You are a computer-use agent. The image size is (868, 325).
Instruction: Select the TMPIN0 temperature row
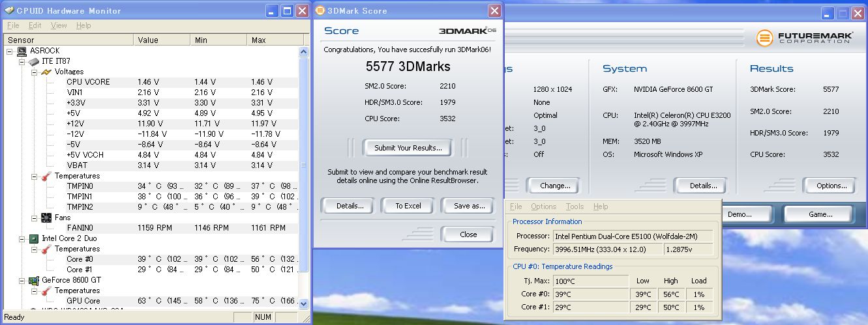151,186
